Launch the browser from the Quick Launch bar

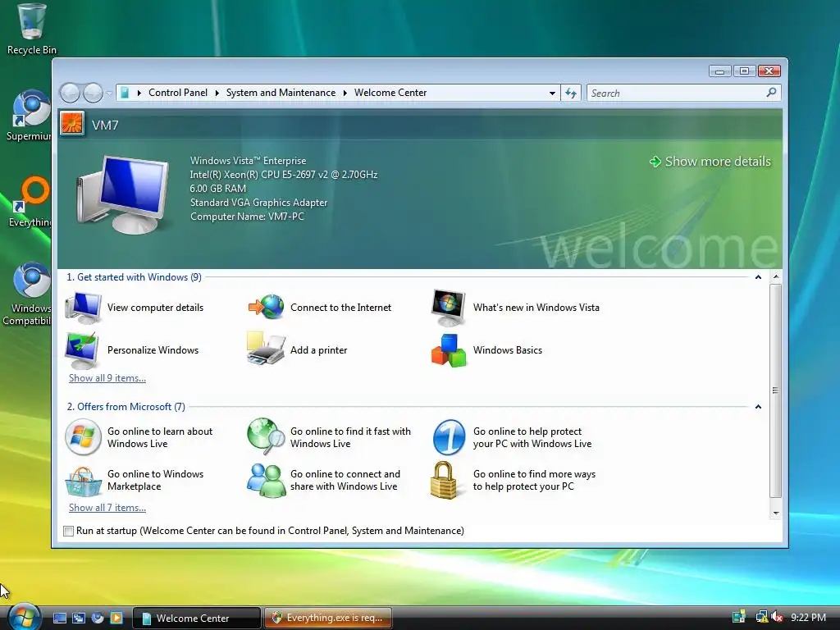click(x=98, y=618)
